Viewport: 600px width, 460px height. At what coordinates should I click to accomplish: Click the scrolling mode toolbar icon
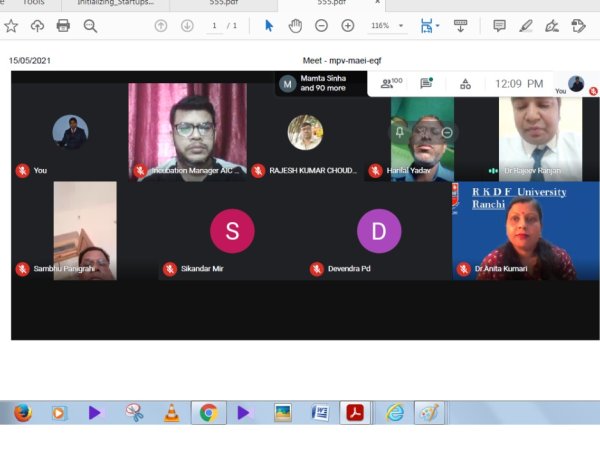click(x=461, y=26)
